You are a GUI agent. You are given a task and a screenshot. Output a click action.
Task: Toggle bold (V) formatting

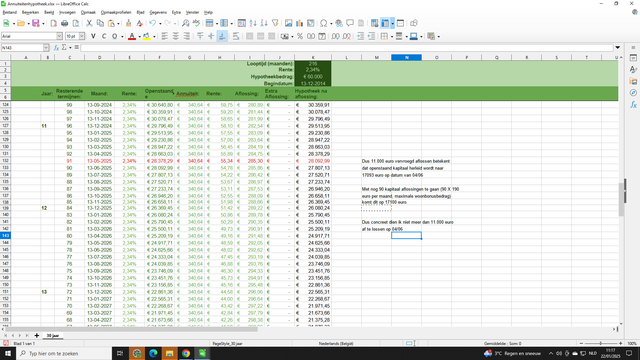pyautogui.click(x=93, y=36)
